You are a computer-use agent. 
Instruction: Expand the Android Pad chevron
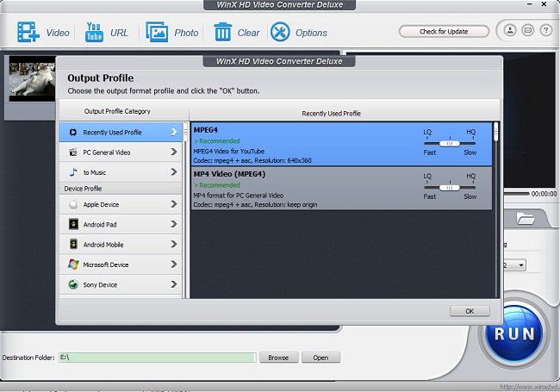(173, 224)
